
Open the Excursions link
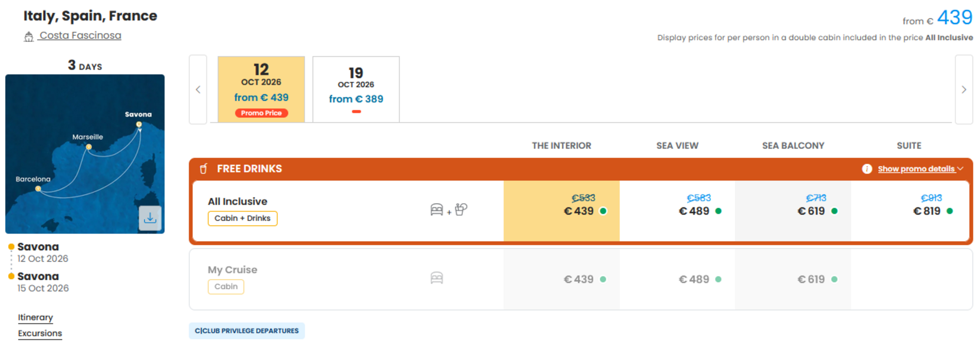[40, 334]
